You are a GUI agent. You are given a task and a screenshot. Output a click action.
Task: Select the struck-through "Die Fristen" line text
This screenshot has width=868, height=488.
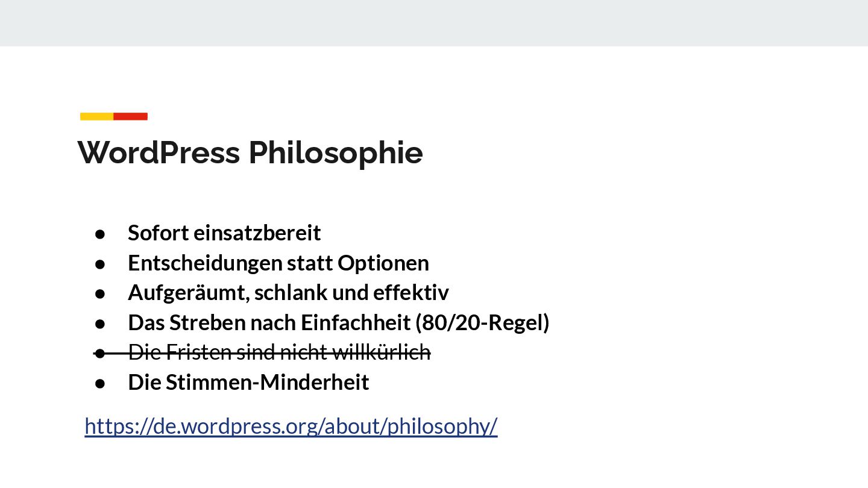coord(280,352)
